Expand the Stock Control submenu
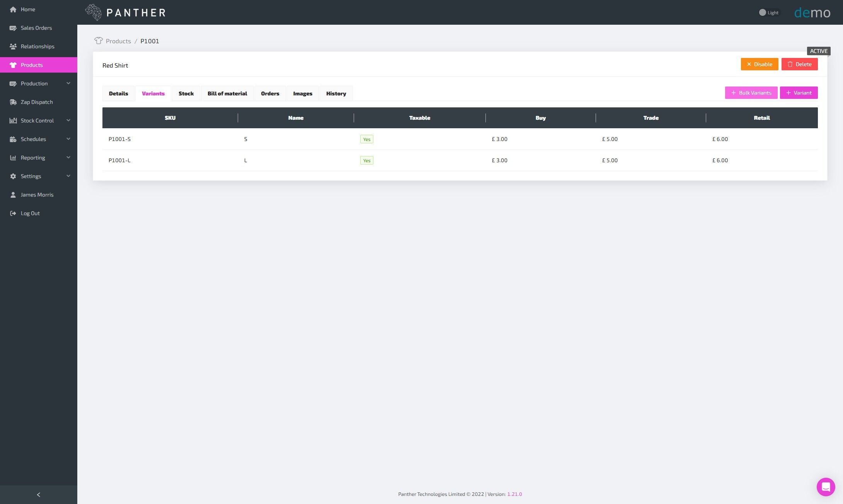Viewport: 843px width, 504px height. tap(68, 120)
